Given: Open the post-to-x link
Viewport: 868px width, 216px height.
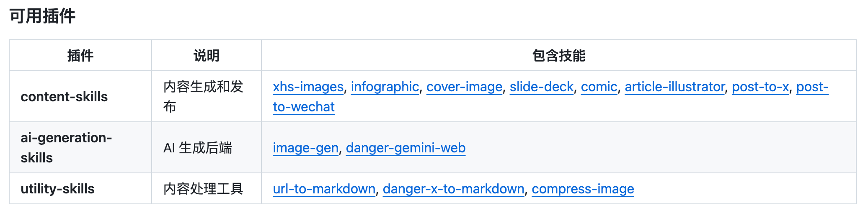Looking at the screenshot, I should (760, 87).
